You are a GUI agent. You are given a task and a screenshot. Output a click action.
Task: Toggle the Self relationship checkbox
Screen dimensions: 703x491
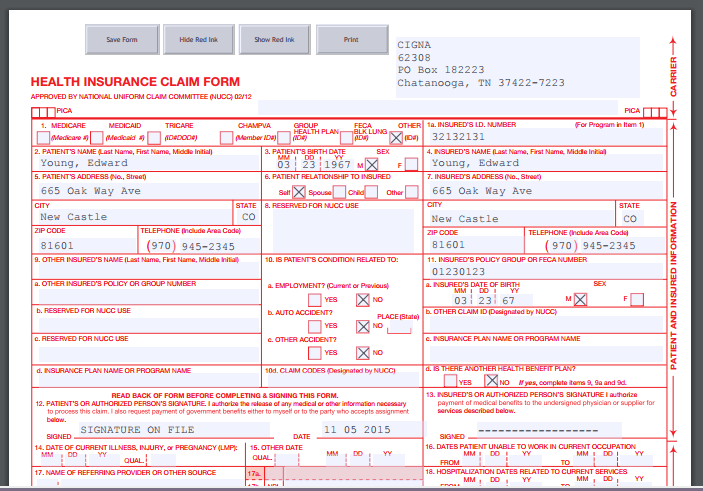click(x=299, y=192)
